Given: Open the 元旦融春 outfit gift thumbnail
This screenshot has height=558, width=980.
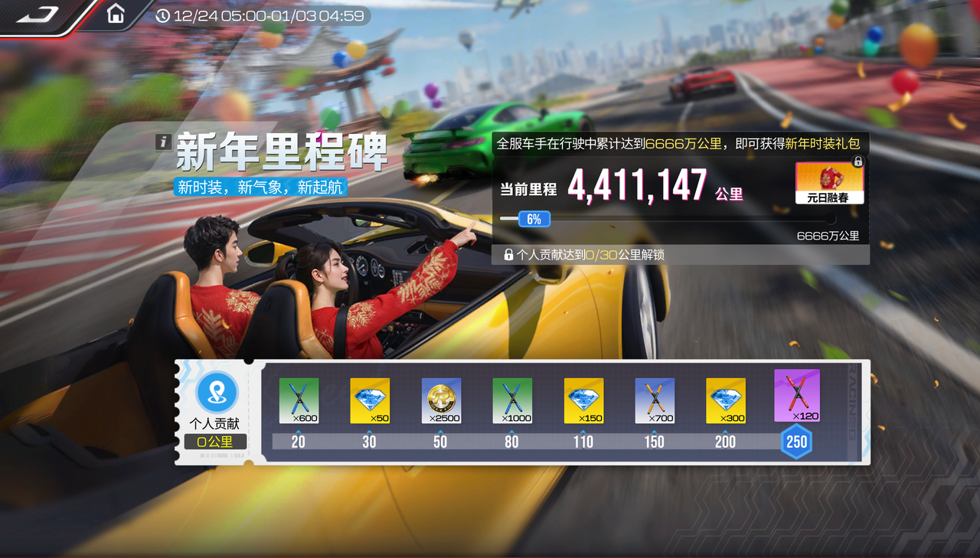Looking at the screenshot, I should click(830, 183).
